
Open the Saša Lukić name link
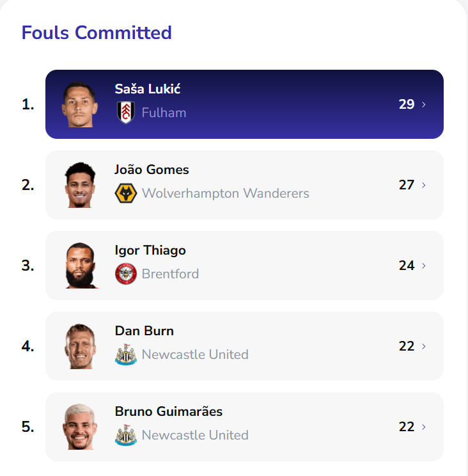coord(148,89)
